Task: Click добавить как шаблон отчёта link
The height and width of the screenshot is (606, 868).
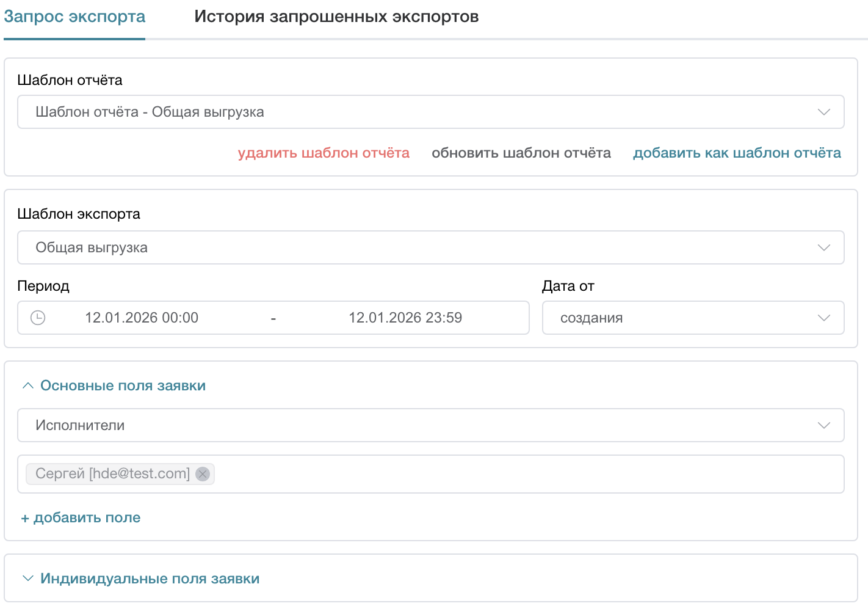Action: [x=737, y=153]
